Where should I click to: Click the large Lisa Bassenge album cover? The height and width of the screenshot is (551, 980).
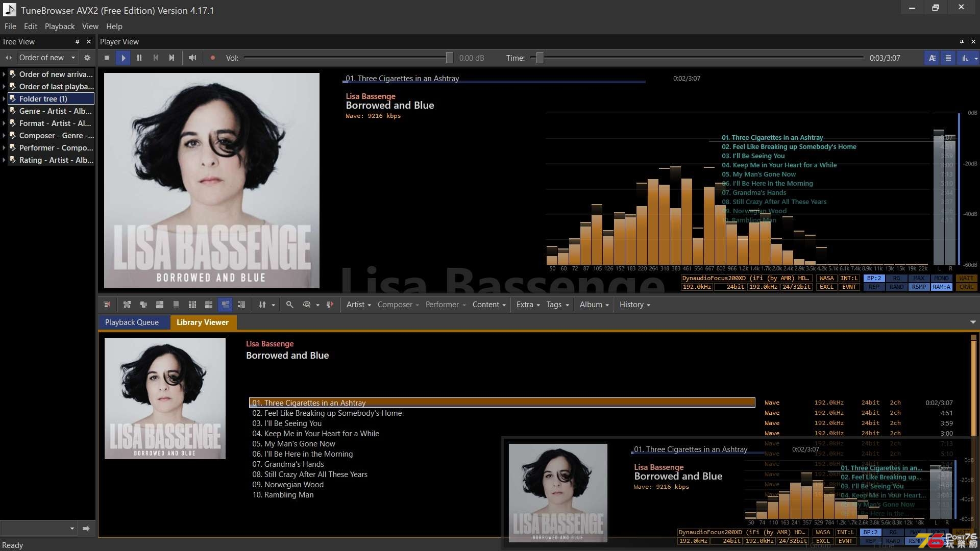pyautogui.click(x=212, y=181)
